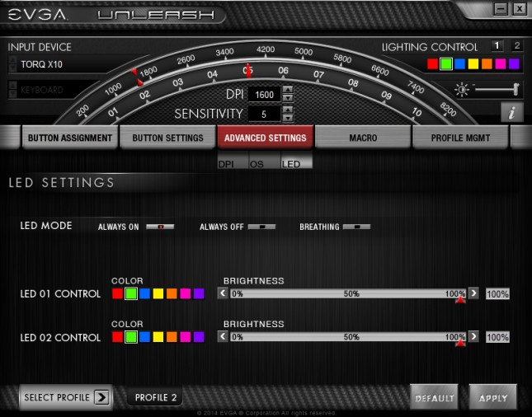Pick yellow in Lighting Control swatches
This screenshot has height=417, width=532.
click(x=473, y=63)
